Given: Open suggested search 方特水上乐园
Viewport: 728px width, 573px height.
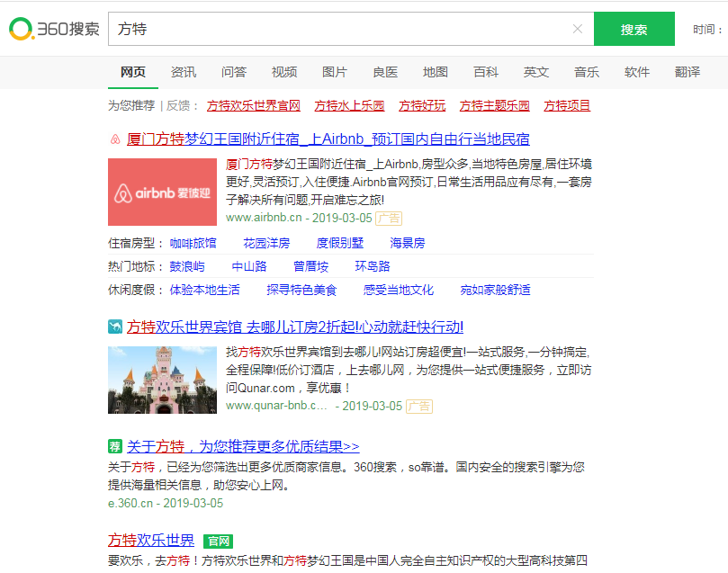Looking at the screenshot, I should [x=350, y=106].
